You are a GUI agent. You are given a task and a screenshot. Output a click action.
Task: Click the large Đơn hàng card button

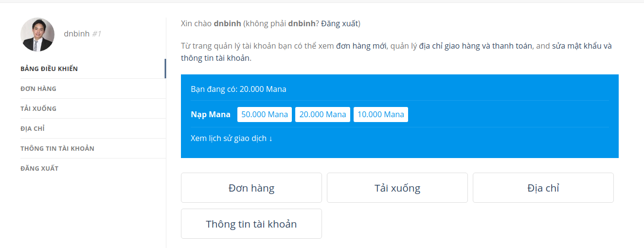[251, 188]
